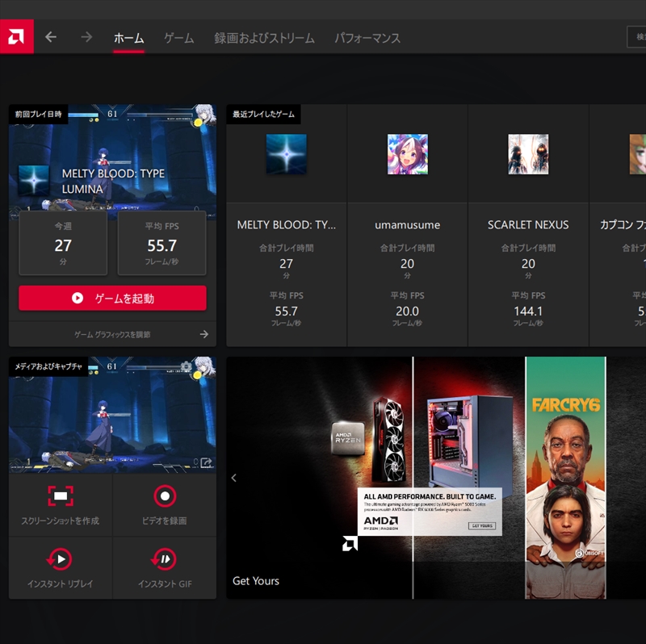This screenshot has width=646, height=644.
Task: Click the 前回プレイ日時 label
Action: (38, 114)
